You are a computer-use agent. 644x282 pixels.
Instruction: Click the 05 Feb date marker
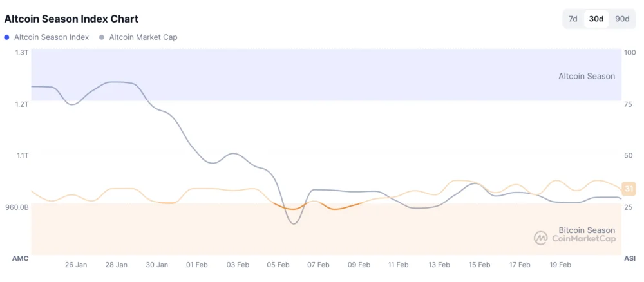pos(278,265)
